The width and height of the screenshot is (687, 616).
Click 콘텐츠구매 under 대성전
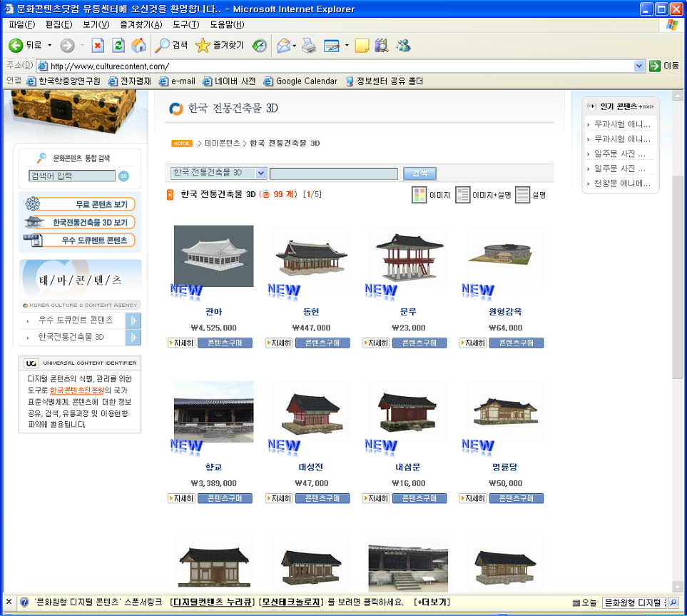[x=322, y=498]
